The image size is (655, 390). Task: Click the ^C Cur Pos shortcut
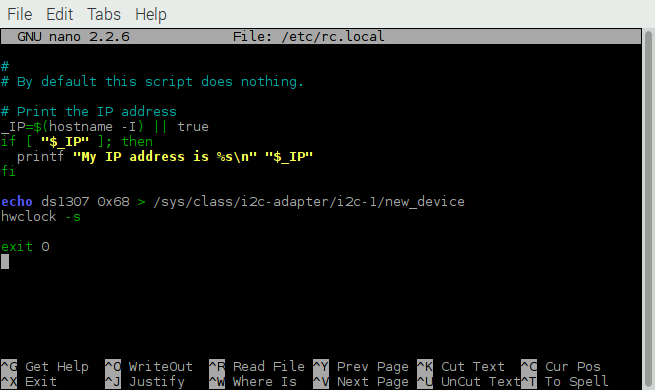pos(561,367)
